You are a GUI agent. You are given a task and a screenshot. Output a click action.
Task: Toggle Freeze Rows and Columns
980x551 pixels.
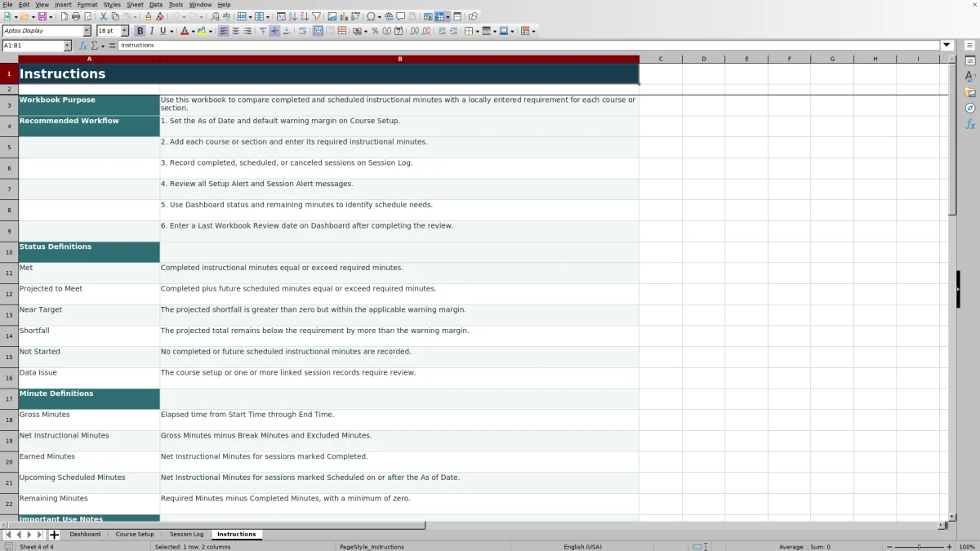(x=439, y=16)
